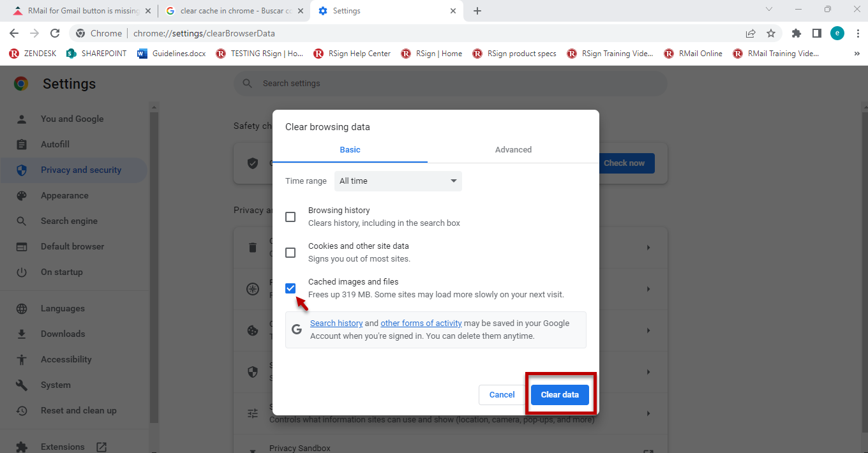The image size is (868, 453).
Task: Click the browser reload page icon
Action: [x=55, y=33]
